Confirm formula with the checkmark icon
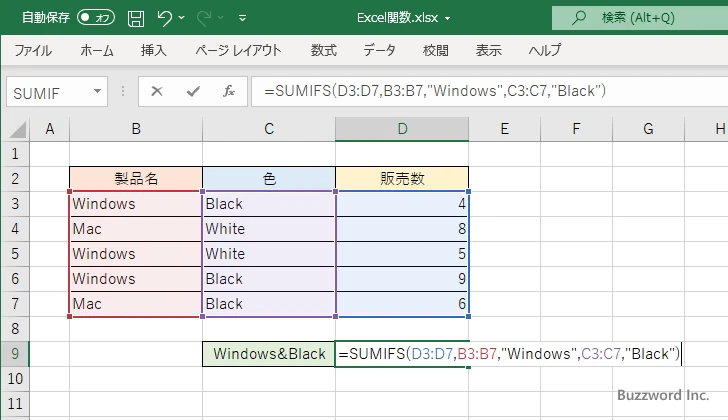The image size is (728, 420). coord(193,91)
